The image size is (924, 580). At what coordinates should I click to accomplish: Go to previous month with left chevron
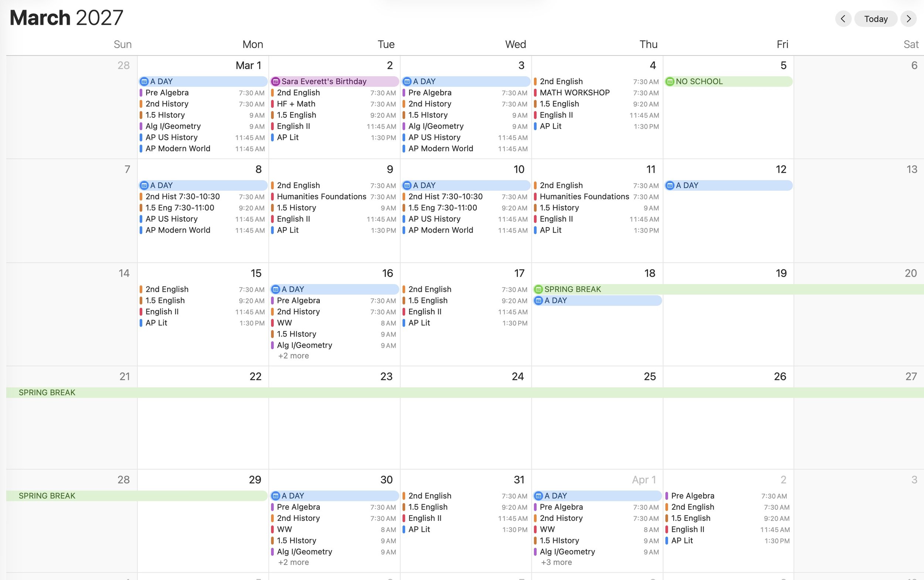pos(843,19)
